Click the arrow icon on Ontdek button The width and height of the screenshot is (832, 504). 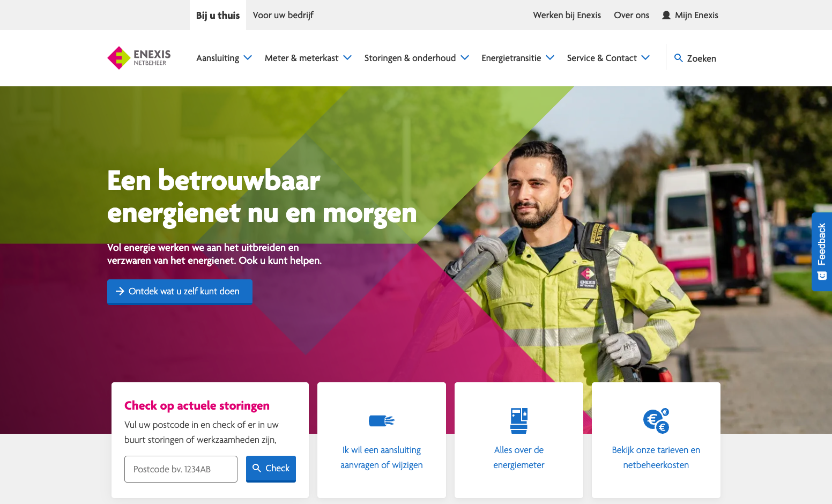pos(120,291)
